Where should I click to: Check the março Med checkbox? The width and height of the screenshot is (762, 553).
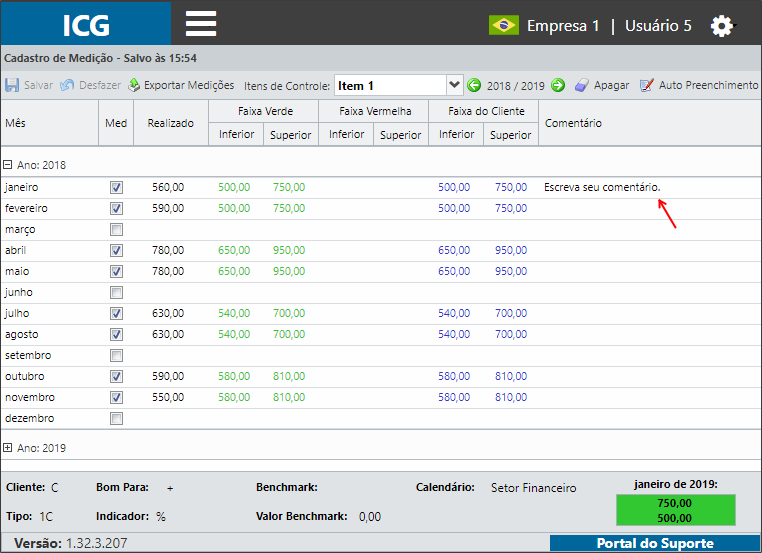116,229
